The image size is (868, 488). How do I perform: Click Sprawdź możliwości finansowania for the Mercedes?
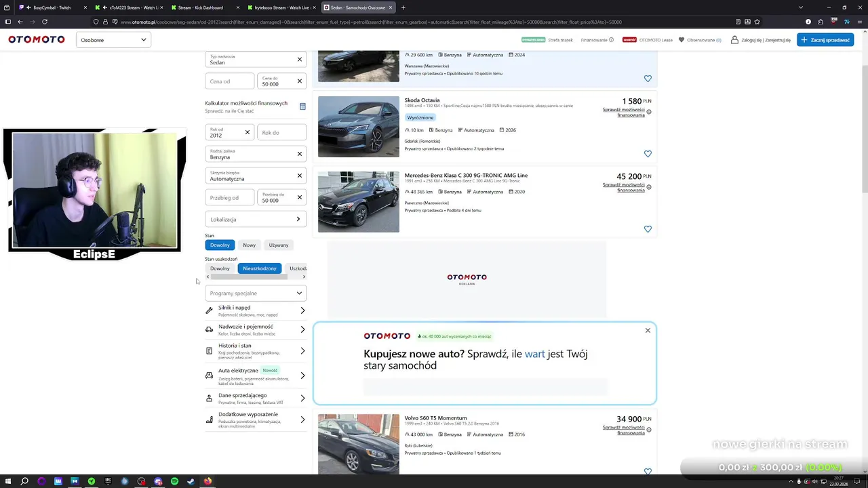click(x=624, y=187)
